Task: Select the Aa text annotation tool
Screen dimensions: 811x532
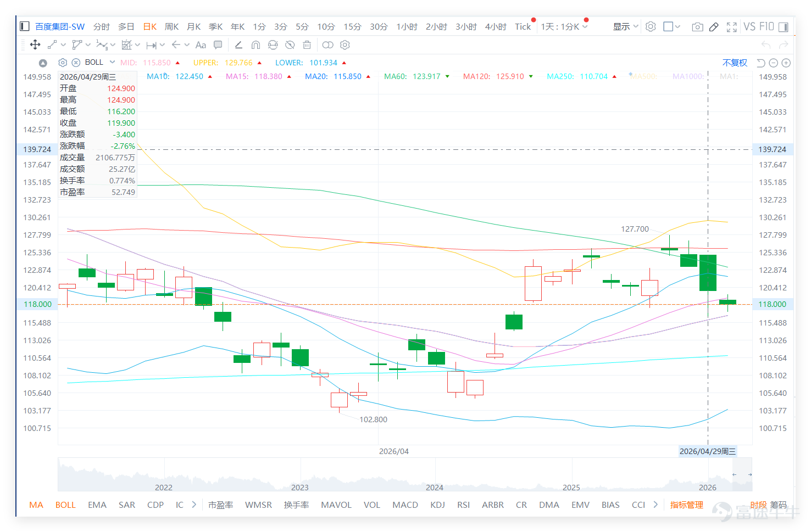Action: 201,45
